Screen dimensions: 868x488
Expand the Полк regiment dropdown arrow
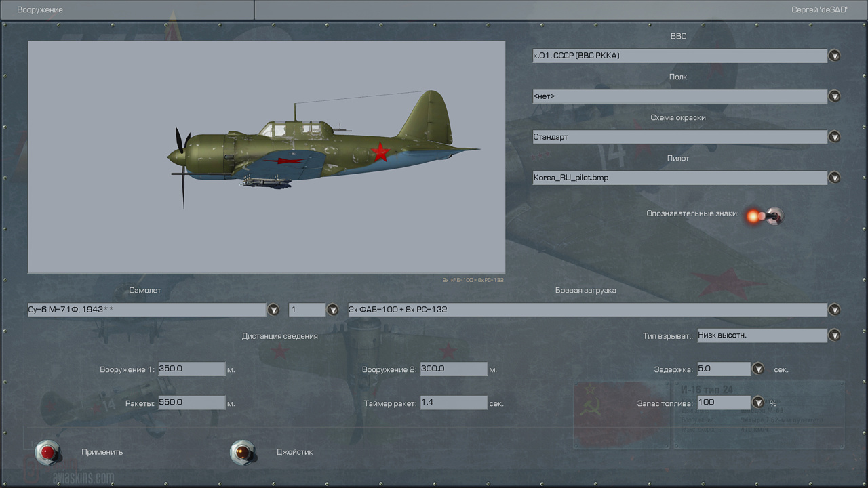834,96
